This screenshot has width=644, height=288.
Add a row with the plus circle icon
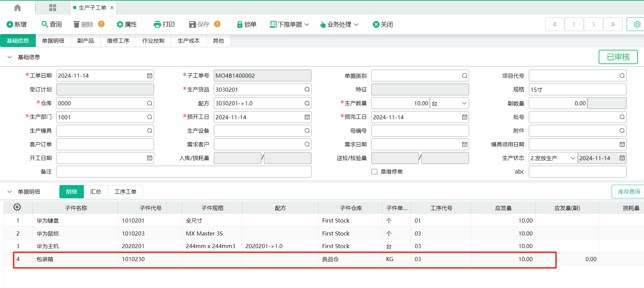[17, 207]
